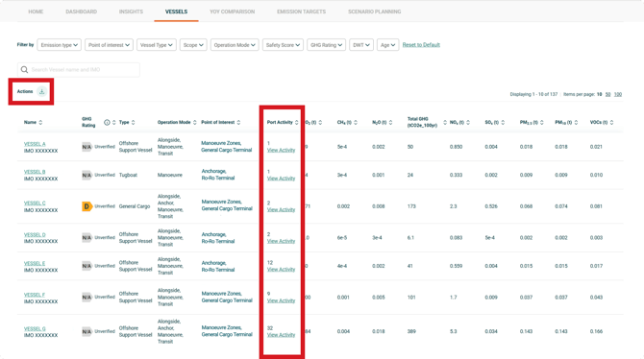Show 50 items per page
This screenshot has width=644, height=359.
[x=607, y=94]
